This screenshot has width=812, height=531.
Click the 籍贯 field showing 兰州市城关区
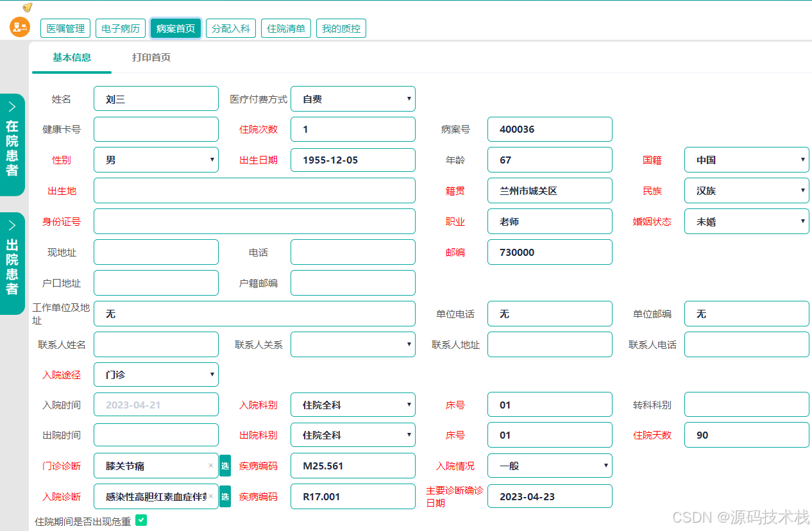[550, 190]
